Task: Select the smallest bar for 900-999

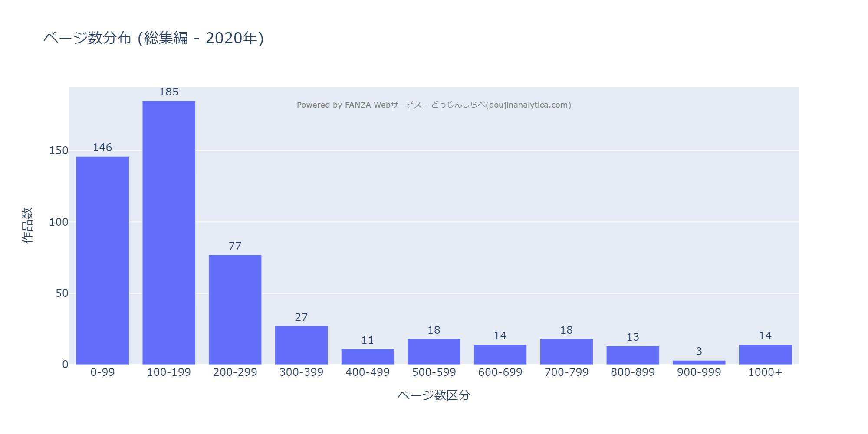Action: (699, 362)
